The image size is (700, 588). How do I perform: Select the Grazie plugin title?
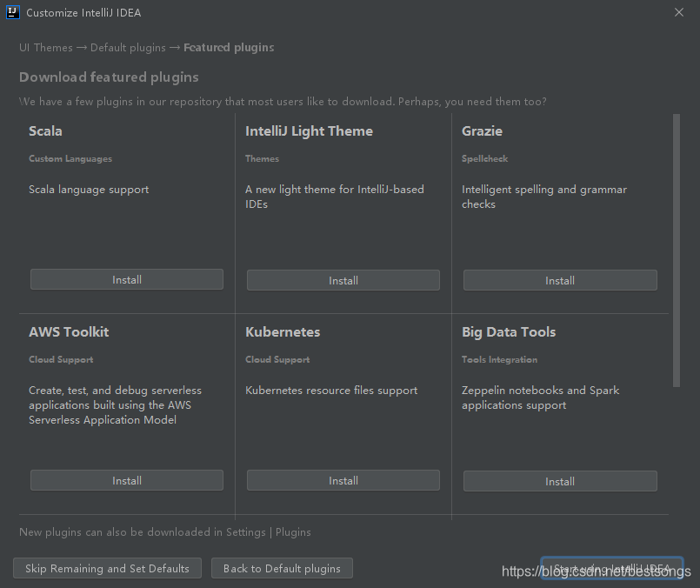[x=482, y=130]
